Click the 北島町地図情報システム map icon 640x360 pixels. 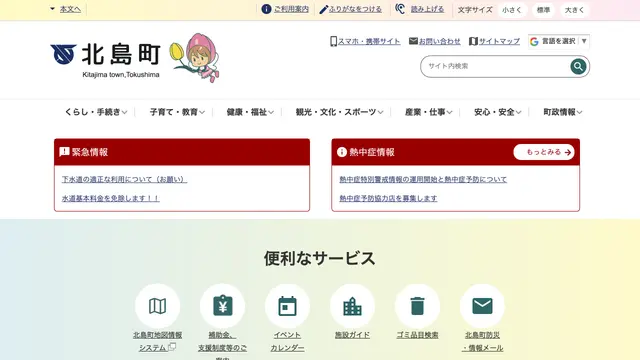pos(158,306)
